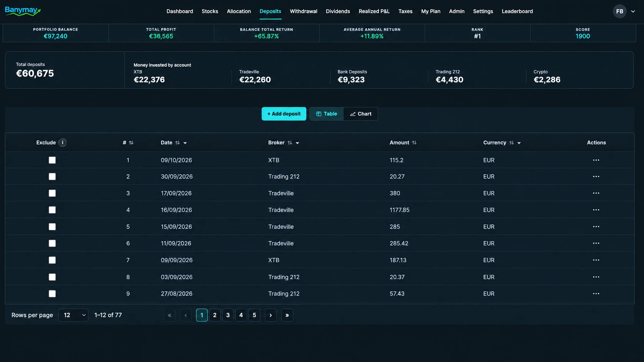Open actions menu for the 1177.85 deposit
The height and width of the screenshot is (362, 644).
(596, 210)
